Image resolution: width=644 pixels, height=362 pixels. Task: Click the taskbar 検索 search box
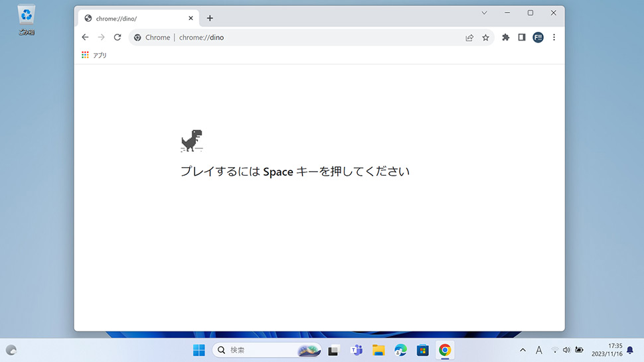(x=267, y=350)
